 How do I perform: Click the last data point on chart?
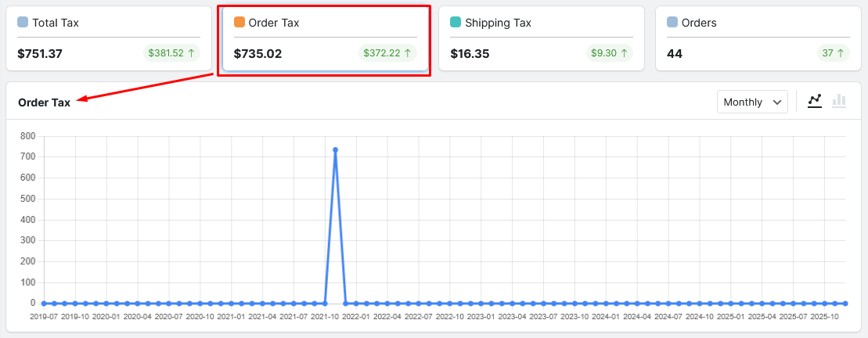[845, 303]
